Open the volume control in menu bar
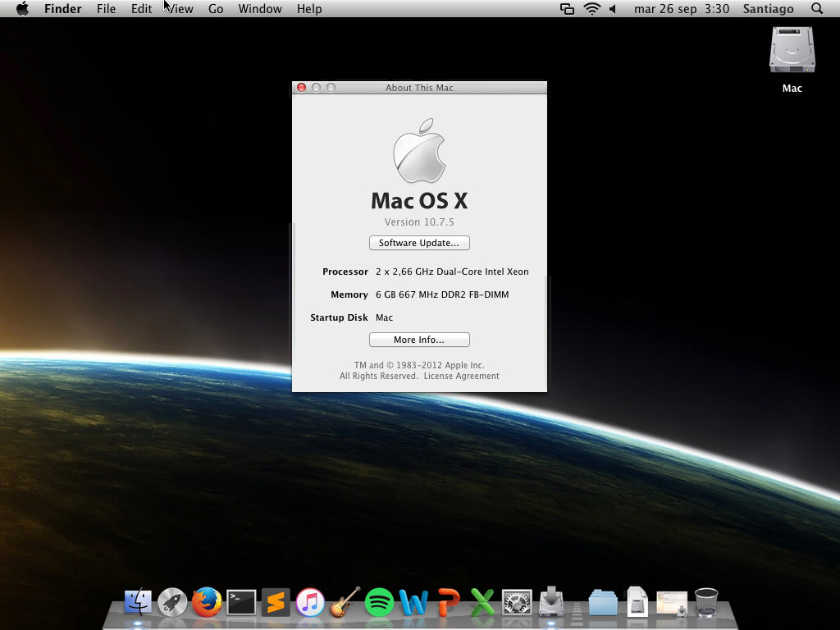 613,9
